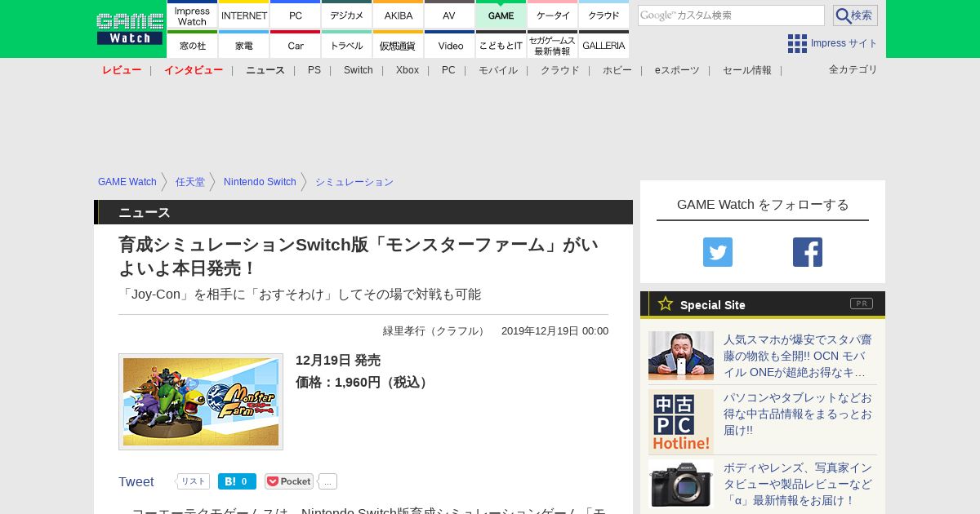The height and width of the screenshot is (514, 980).
Task: Open the クラウド top tab
Action: pyautogui.click(x=604, y=15)
